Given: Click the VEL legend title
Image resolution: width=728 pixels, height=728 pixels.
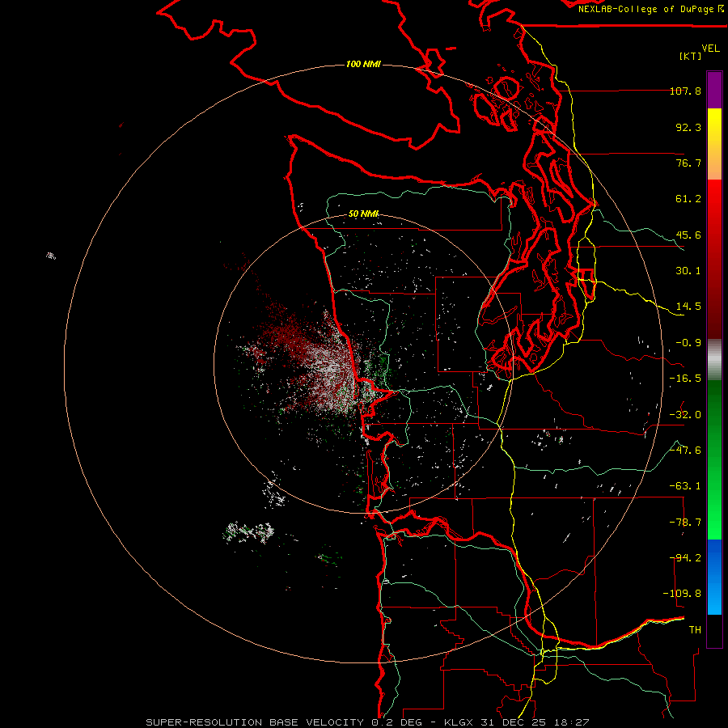Looking at the screenshot, I should coord(710,48).
